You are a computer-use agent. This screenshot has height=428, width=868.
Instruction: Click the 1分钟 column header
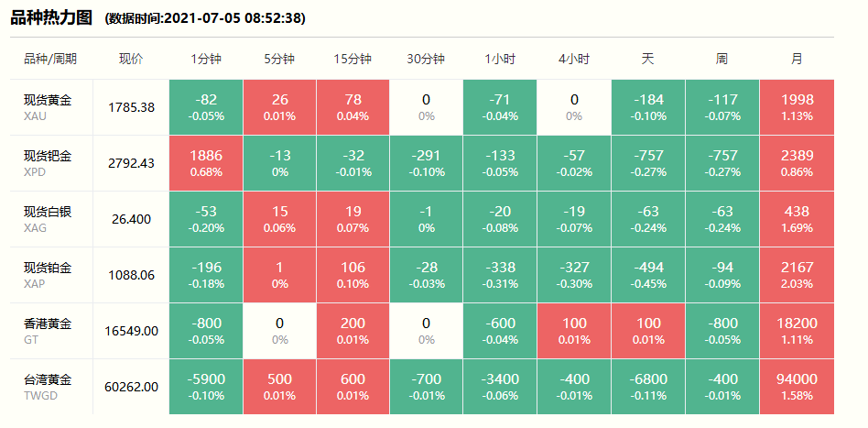pos(206,59)
